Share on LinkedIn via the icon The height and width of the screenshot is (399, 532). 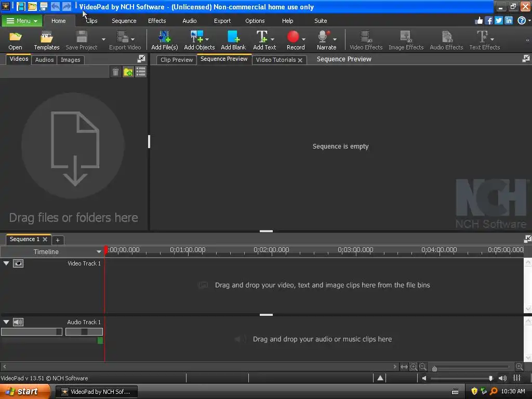(x=509, y=21)
